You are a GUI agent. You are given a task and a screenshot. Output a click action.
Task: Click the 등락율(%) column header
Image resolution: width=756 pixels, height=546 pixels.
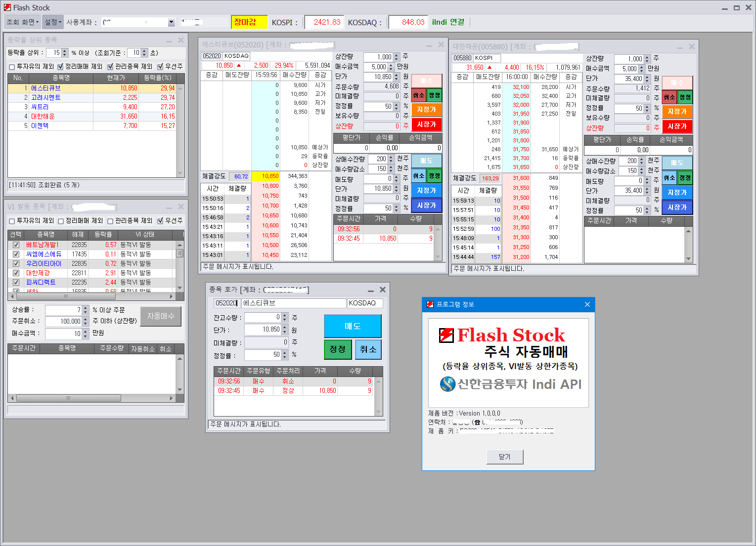pos(158,78)
